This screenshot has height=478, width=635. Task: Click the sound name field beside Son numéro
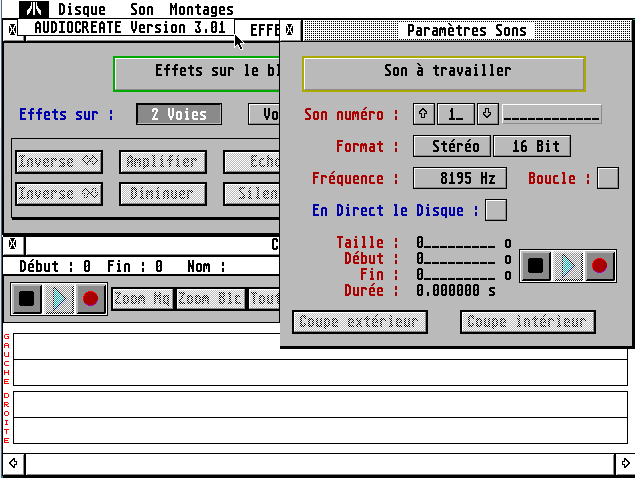point(552,114)
